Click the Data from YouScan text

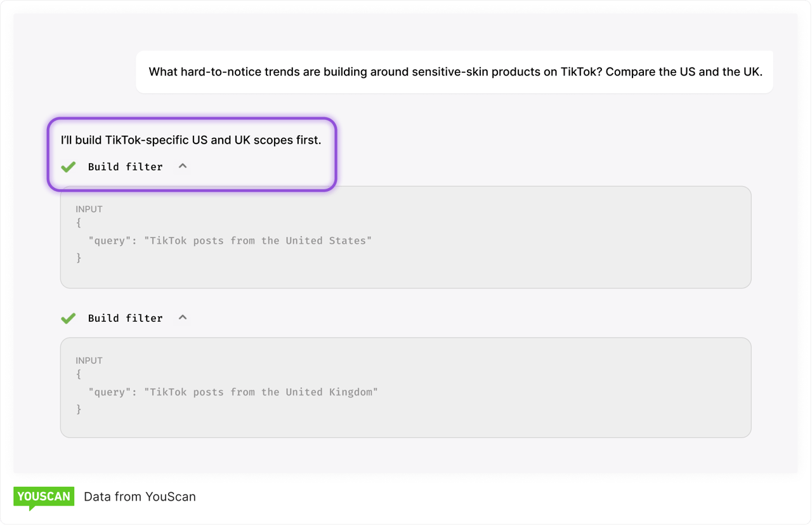click(140, 497)
